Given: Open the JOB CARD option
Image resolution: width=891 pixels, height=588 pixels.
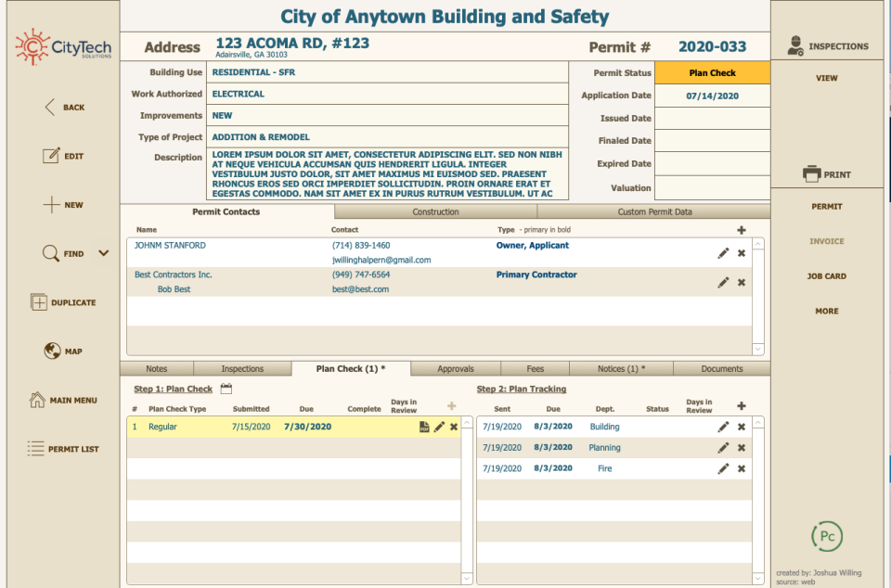Looking at the screenshot, I should [826, 275].
